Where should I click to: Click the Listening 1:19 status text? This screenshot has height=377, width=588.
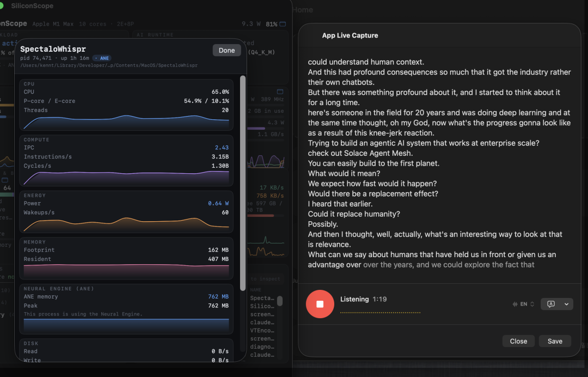coord(363,299)
